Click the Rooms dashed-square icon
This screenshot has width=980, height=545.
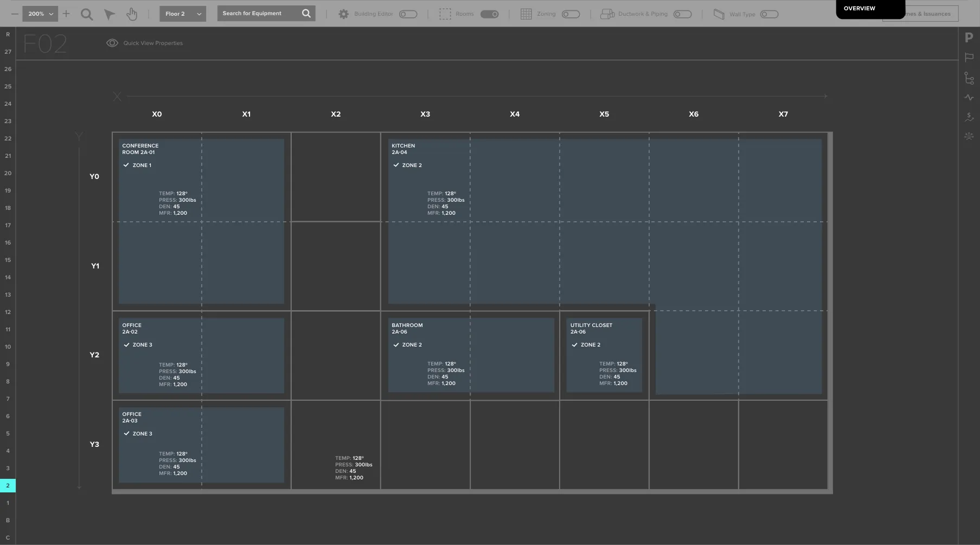point(445,14)
